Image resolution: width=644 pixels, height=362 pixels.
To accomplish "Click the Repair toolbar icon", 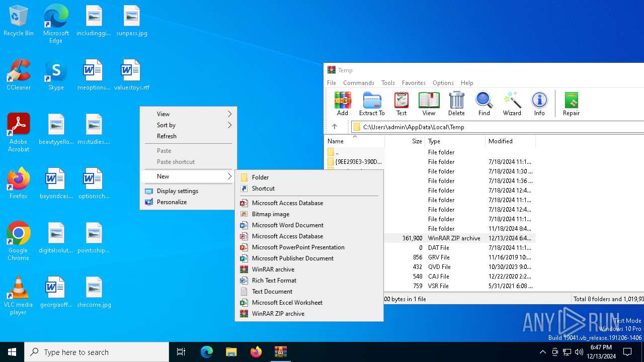I will coord(571,104).
